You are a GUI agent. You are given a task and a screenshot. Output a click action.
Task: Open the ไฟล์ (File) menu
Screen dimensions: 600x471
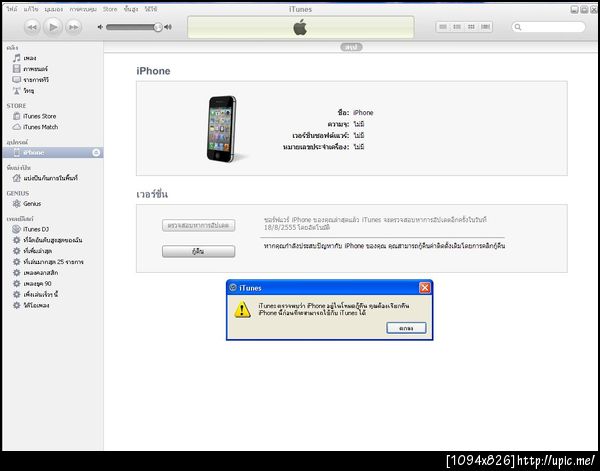(12, 9)
